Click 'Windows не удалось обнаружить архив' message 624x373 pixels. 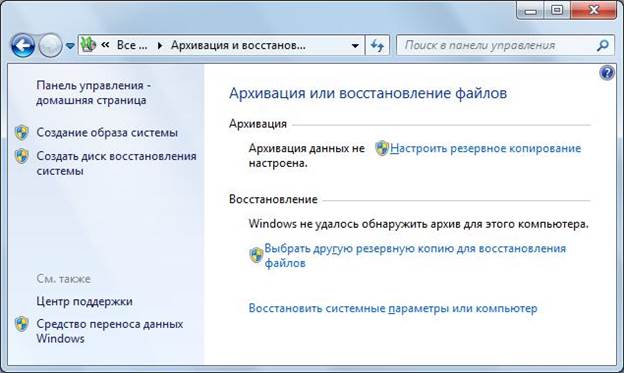tap(418, 224)
